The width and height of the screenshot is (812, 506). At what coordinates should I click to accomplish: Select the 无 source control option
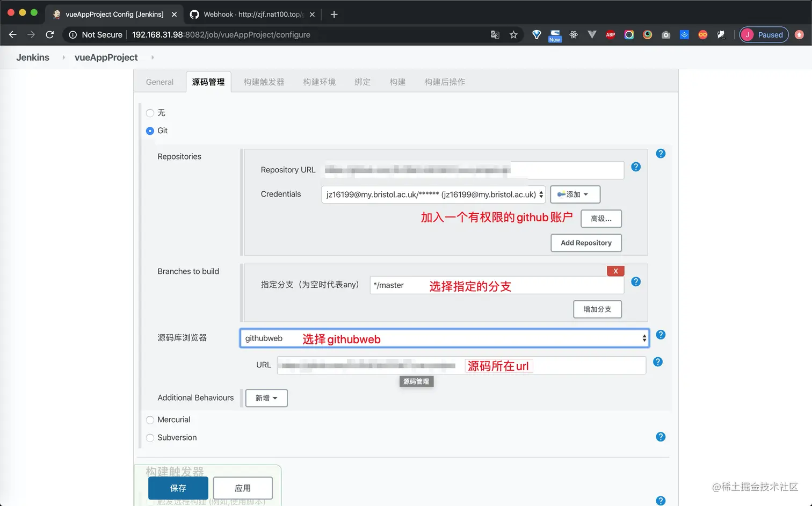point(150,113)
